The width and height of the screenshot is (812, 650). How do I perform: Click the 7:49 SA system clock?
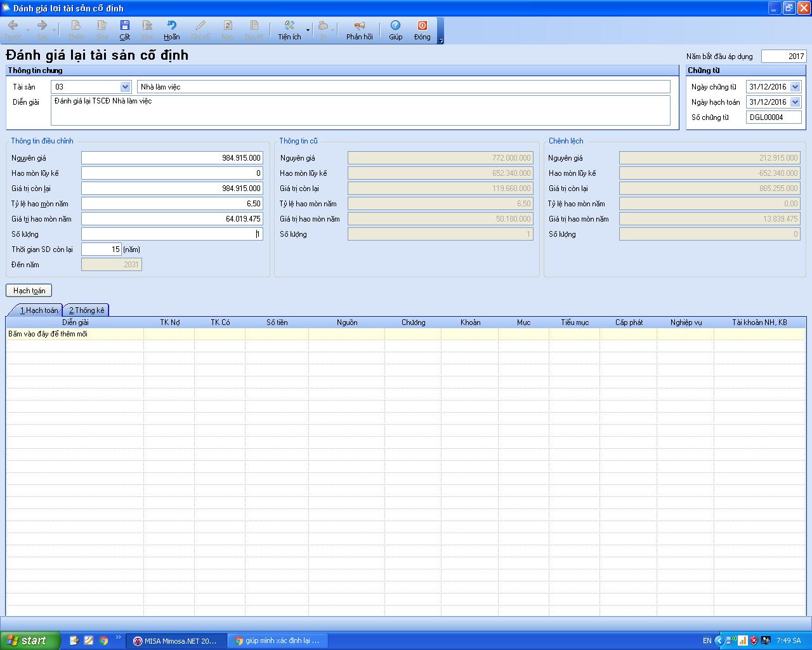[789, 640]
